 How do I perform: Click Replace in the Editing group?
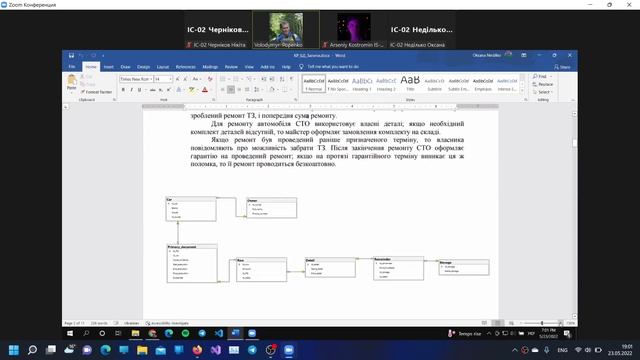coord(543,84)
